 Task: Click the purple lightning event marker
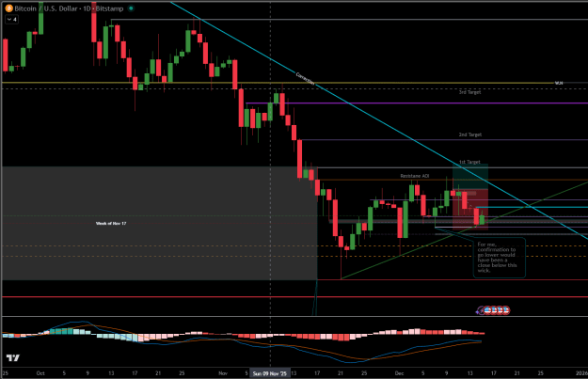(x=480, y=310)
